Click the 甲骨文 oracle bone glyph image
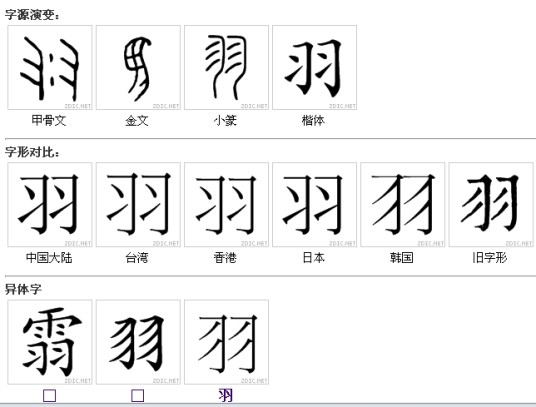Image resolution: width=536 pixels, height=407 pixels. point(50,68)
